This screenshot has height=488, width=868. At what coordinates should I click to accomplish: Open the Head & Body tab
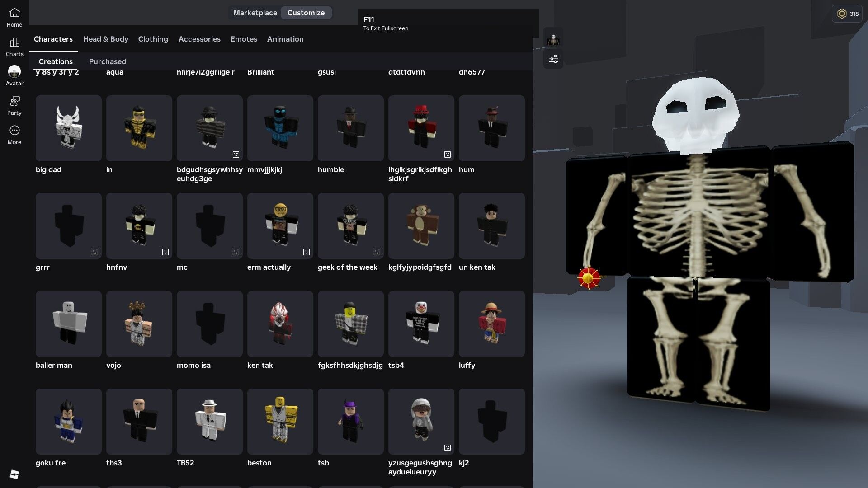106,39
